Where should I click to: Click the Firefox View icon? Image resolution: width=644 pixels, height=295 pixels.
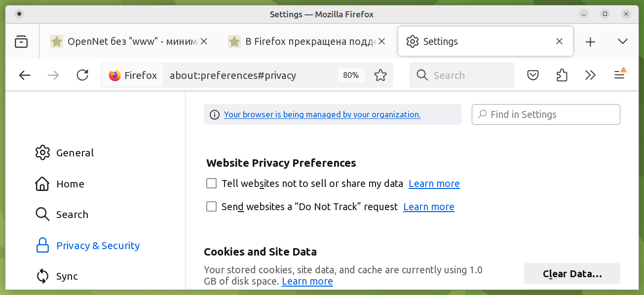click(x=21, y=41)
